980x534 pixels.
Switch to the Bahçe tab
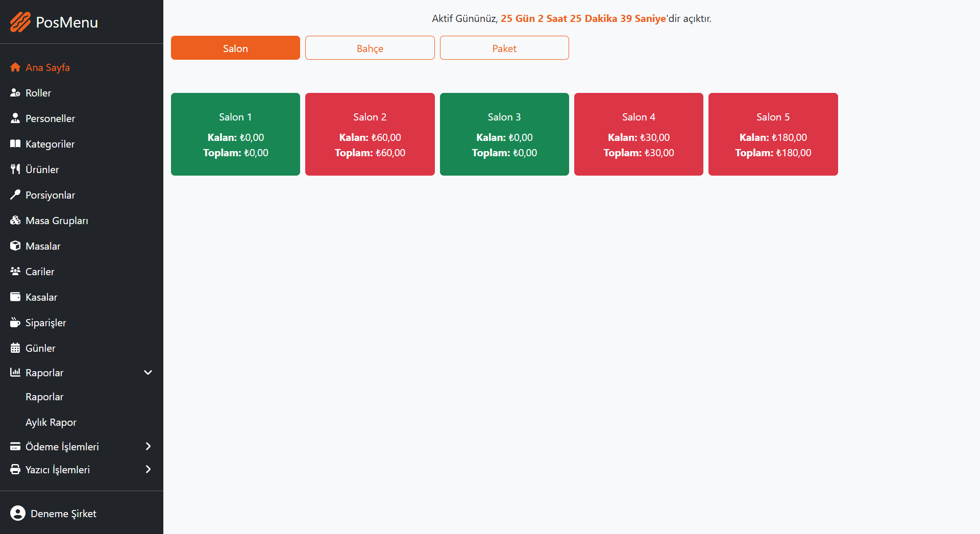click(x=370, y=48)
